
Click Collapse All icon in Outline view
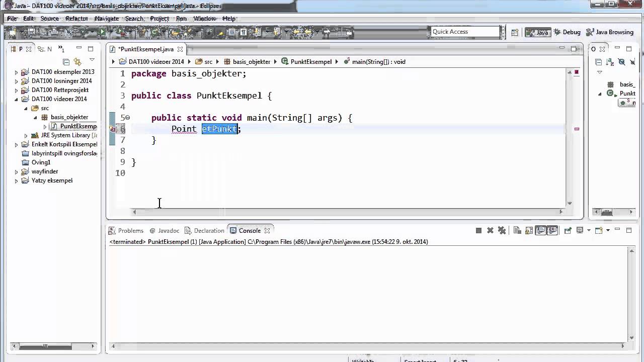[598, 62]
